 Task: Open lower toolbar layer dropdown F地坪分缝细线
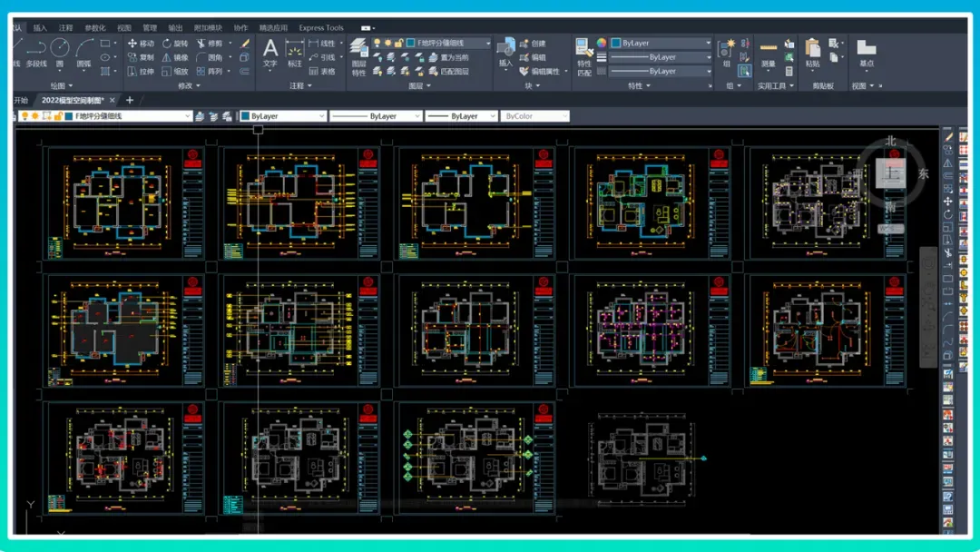[105, 116]
